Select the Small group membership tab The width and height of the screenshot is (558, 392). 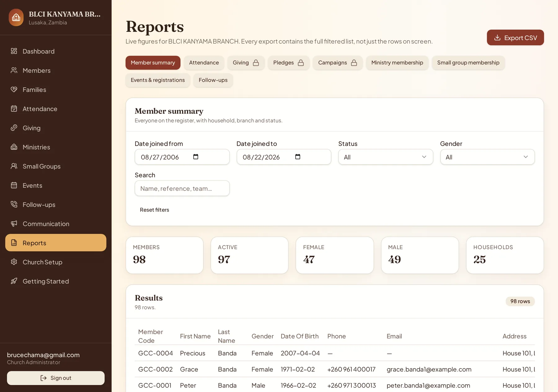pos(468,63)
